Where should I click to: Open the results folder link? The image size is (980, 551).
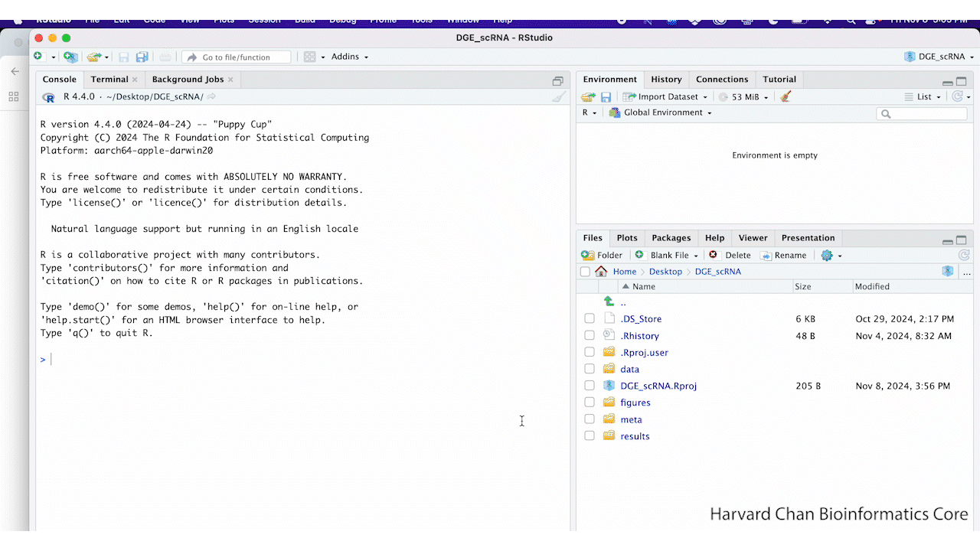635,436
